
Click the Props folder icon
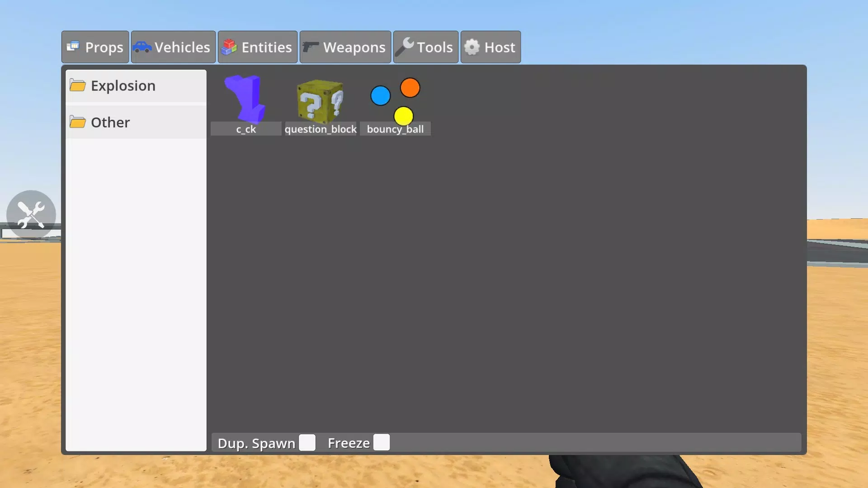click(73, 47)
